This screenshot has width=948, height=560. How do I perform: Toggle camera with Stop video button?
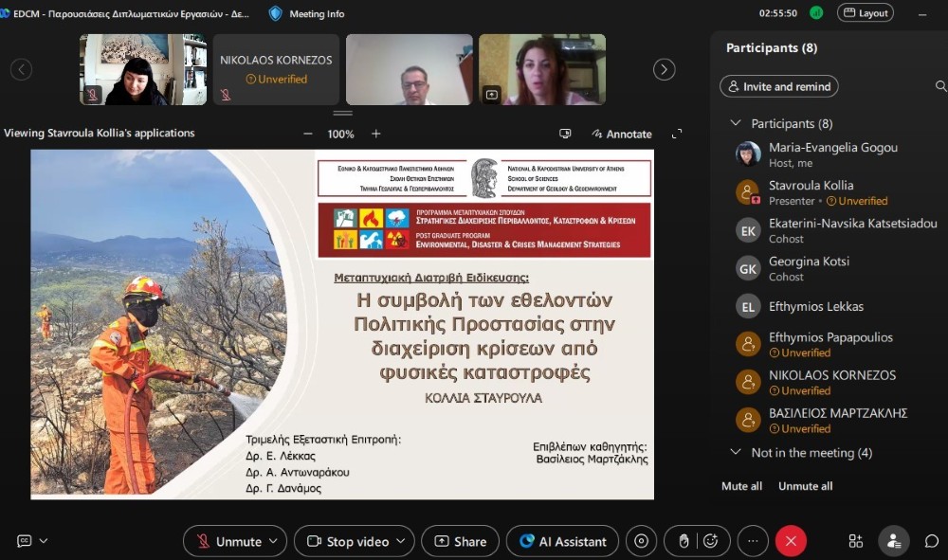click(348, 541)
